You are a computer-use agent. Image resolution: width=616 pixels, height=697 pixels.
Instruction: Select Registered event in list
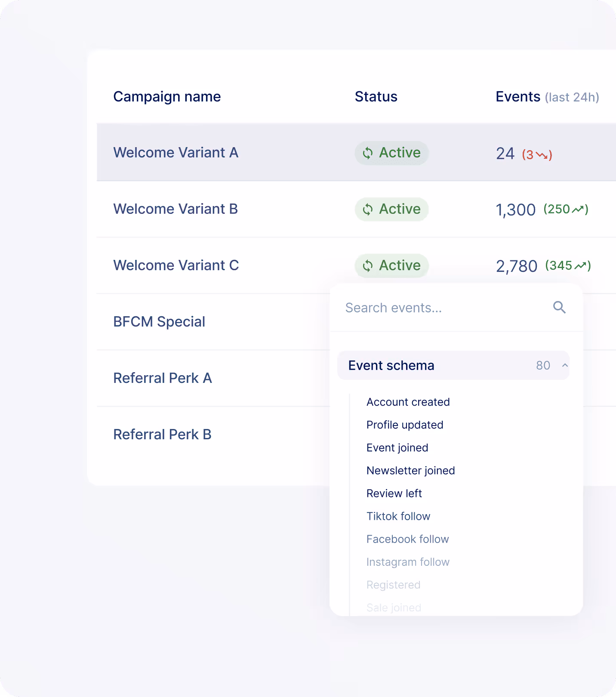[393, 585]
